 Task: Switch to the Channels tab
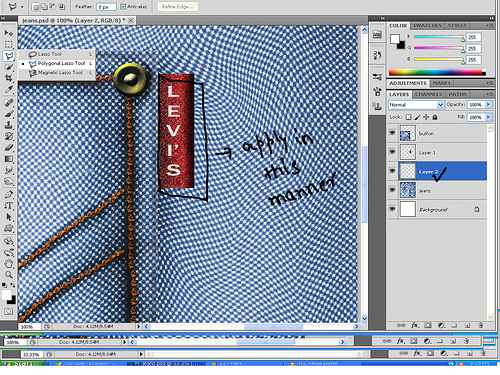[x=429, y=94]
